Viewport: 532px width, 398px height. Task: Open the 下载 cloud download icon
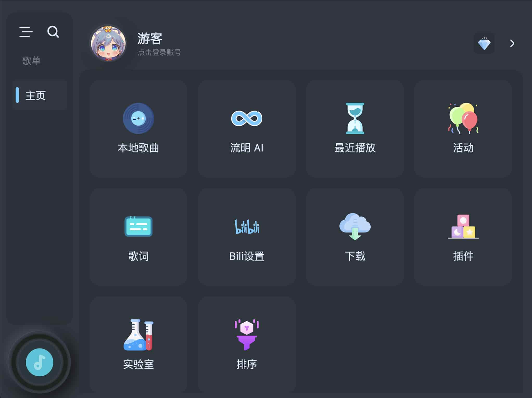(x=355, y=227)
